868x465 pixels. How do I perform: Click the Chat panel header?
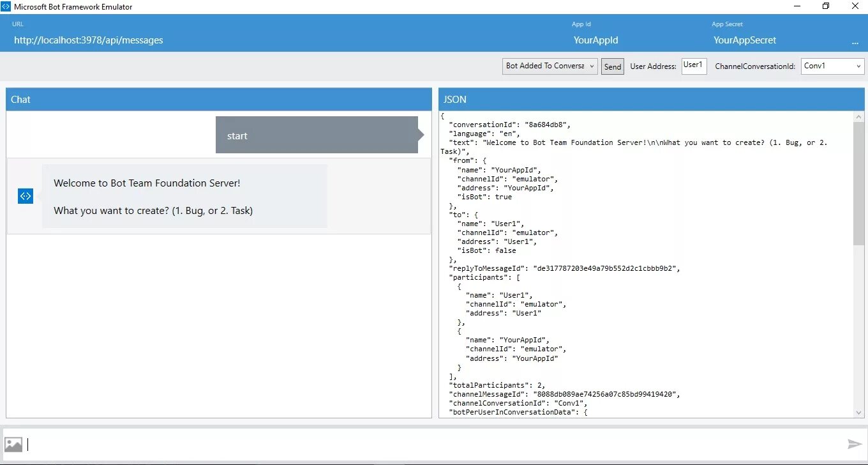[219, 100]
